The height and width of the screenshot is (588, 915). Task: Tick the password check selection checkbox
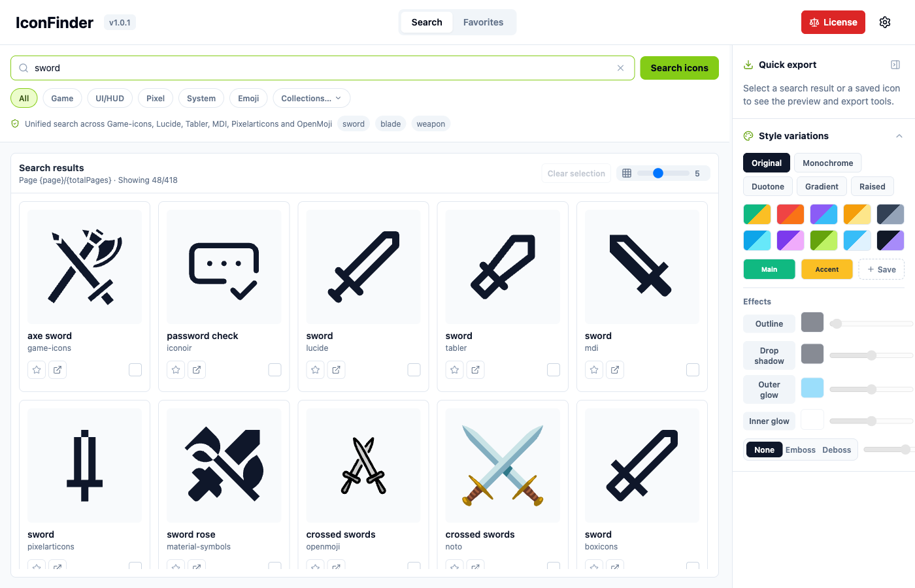tap(274, 370)
